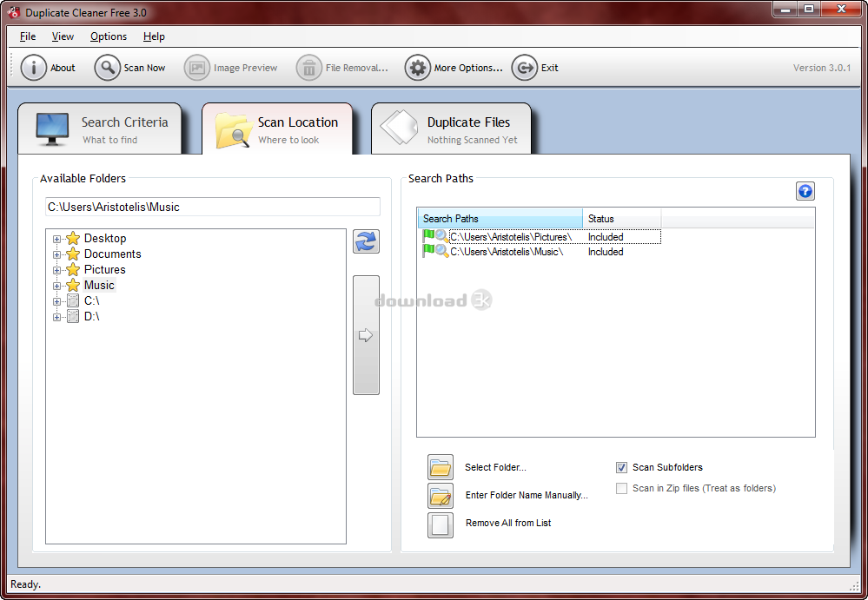Click the drive icon beside D:\
The width and height of the screenshot is (868, 600).
click(x=73, y=316)
